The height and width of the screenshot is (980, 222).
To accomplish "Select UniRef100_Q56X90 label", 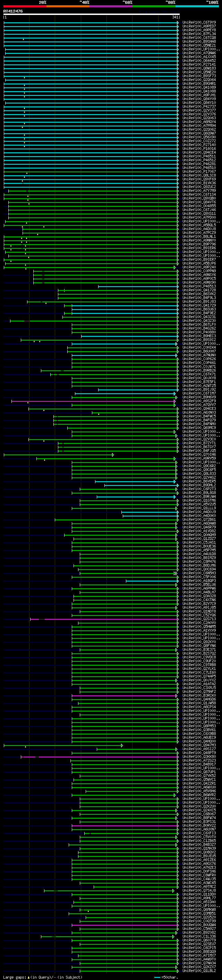I will click(199, 137).
